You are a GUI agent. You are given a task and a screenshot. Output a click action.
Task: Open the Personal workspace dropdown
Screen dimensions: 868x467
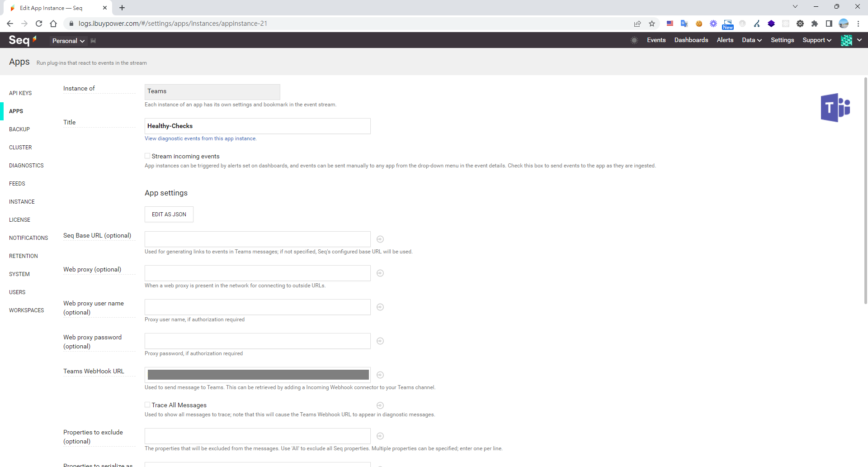68,41
